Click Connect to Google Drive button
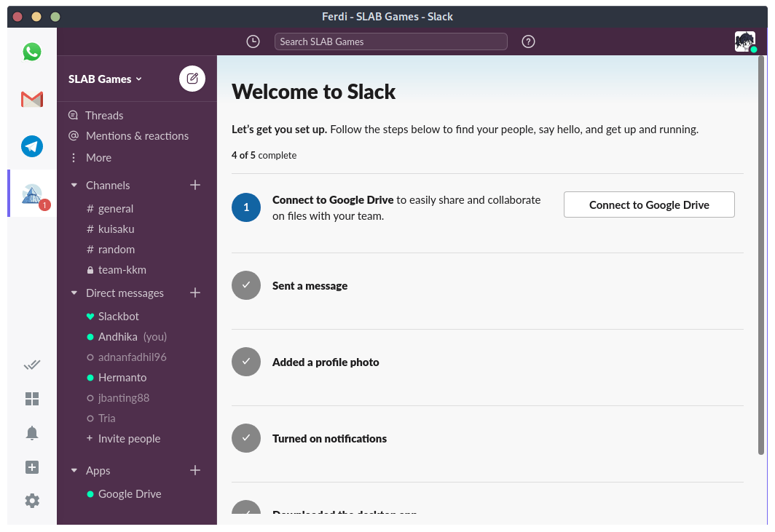 coord(649,205)
